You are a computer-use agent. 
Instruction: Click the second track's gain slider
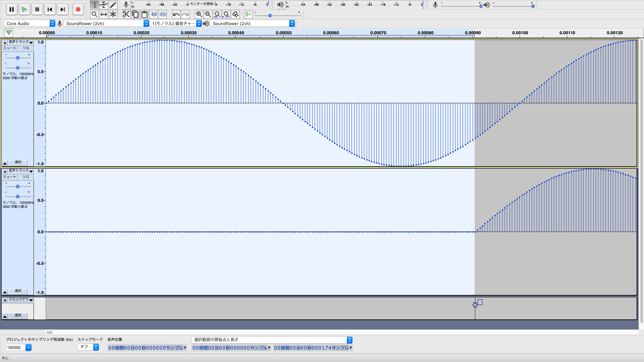click(18, 186)
